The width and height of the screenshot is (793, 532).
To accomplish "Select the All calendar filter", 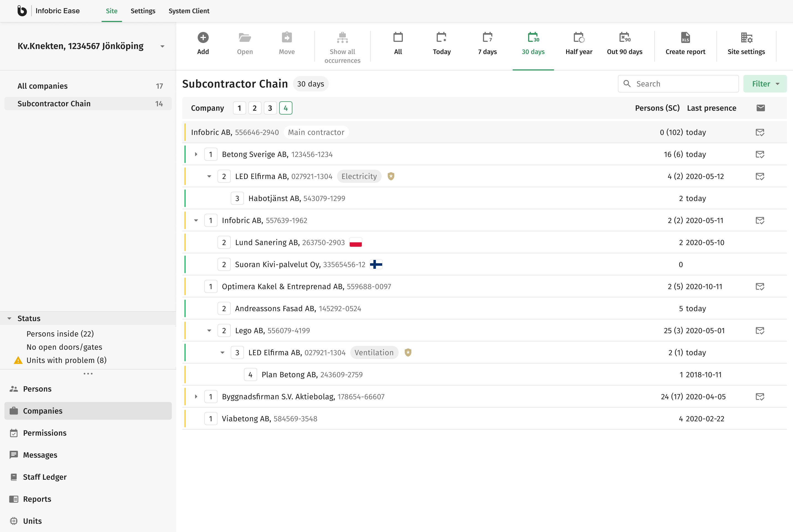I will 398,37.
